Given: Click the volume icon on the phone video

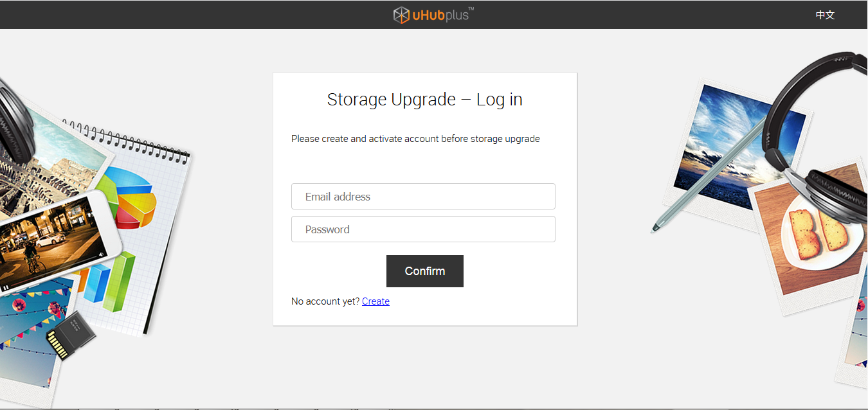Looking at the screenshot, I should [x=101, y=255].
